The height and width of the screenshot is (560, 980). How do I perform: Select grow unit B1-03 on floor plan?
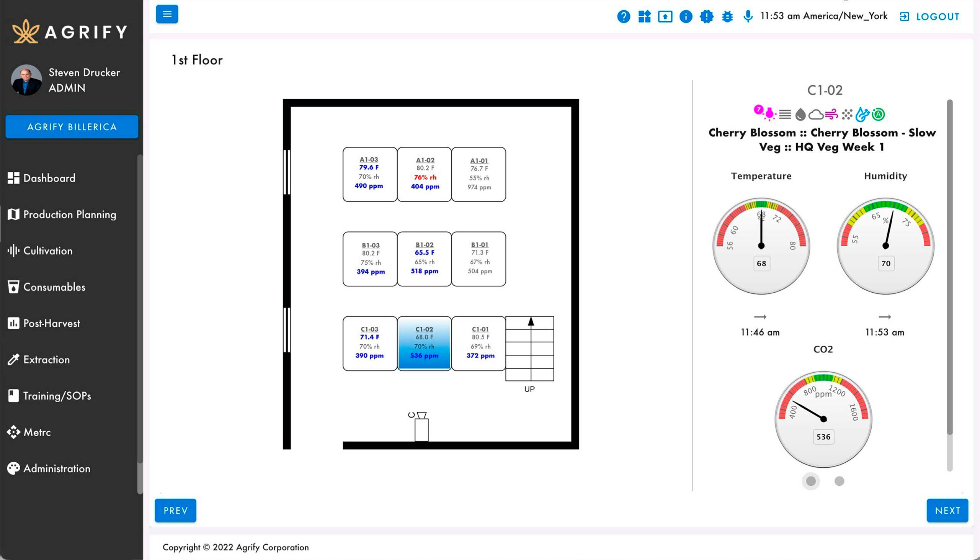click(370, 259)
